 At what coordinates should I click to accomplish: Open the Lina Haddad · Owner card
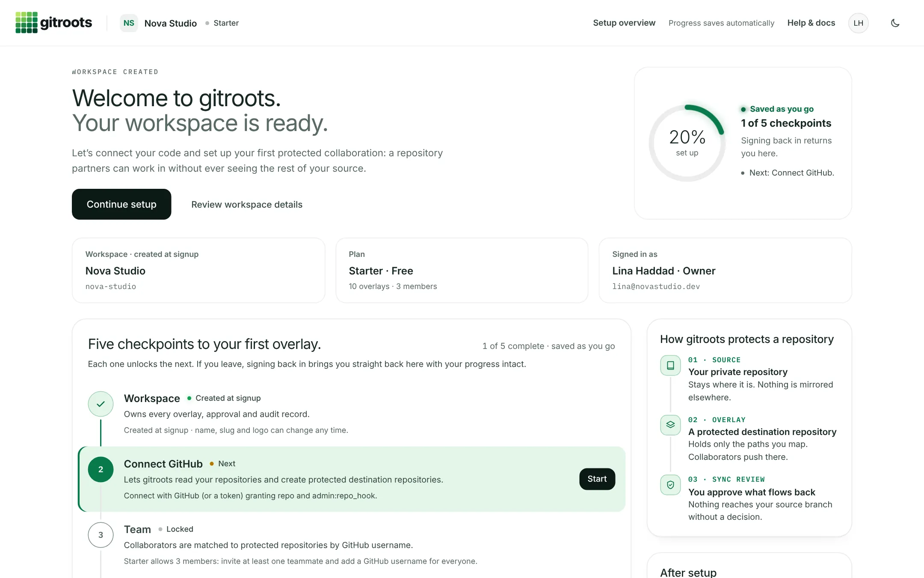725,270
